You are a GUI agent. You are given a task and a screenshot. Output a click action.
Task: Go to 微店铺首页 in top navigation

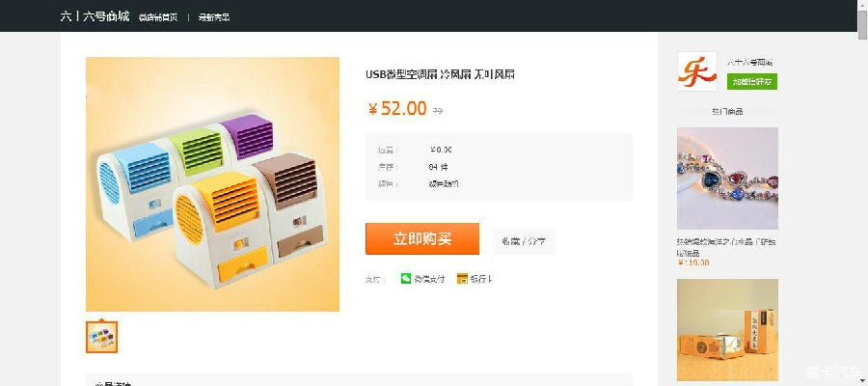[x=158, y=17]
